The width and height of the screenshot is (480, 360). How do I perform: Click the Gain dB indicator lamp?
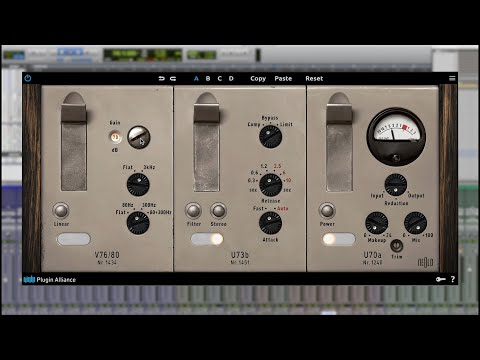(x=115, y=137)
